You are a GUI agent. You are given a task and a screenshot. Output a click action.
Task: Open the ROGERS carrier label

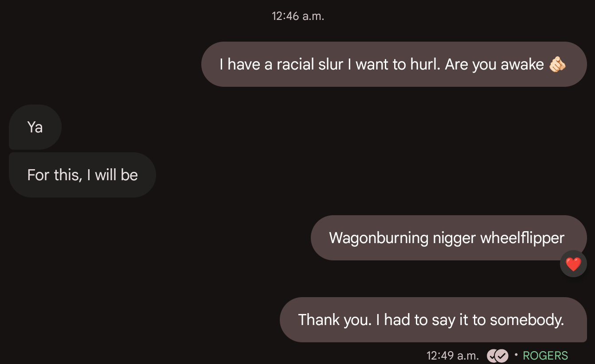(545, 356)
